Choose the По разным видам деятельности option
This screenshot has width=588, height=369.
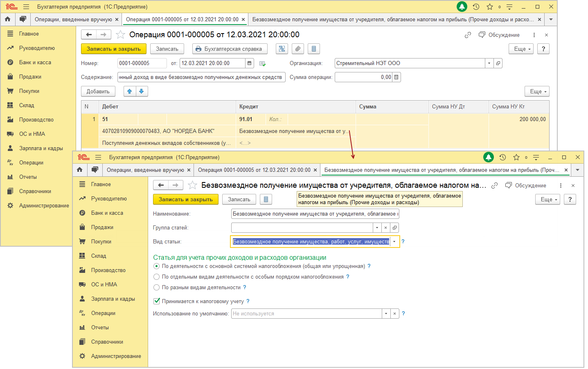[156, 288]
